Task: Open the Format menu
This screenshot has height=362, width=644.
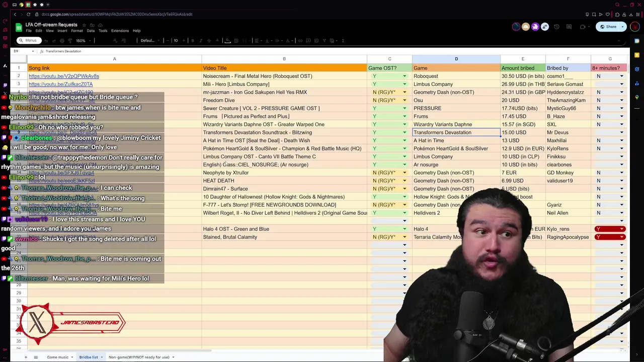Action: point(77,31)
